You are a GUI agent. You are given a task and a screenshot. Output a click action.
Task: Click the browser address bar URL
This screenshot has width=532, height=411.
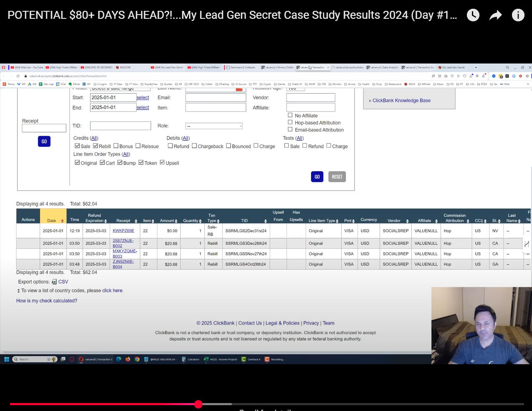68,76
